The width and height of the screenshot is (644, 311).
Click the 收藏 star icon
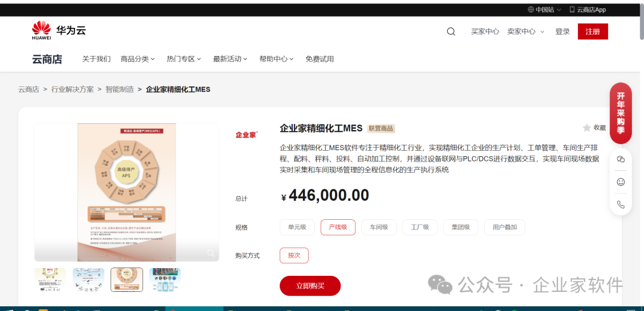(587, 127)
